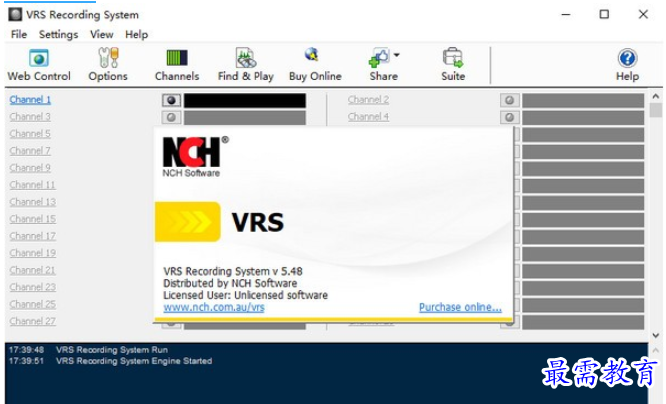The width and height of the screenshot is (666, 404).
Task: Click the 17:39:51 timestamp in log
Action: pyautogui.click(x=26, y=361)
